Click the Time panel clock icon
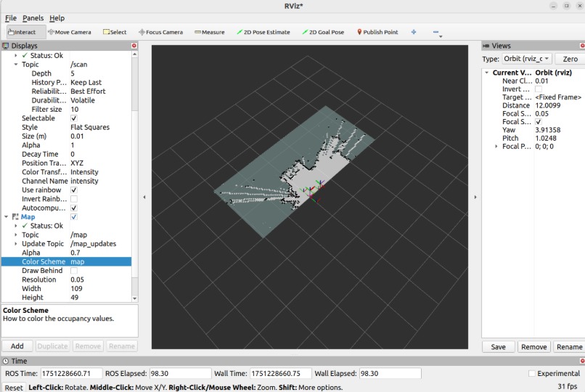Screen dimensions: 585x392 click(x=6, y=361)
